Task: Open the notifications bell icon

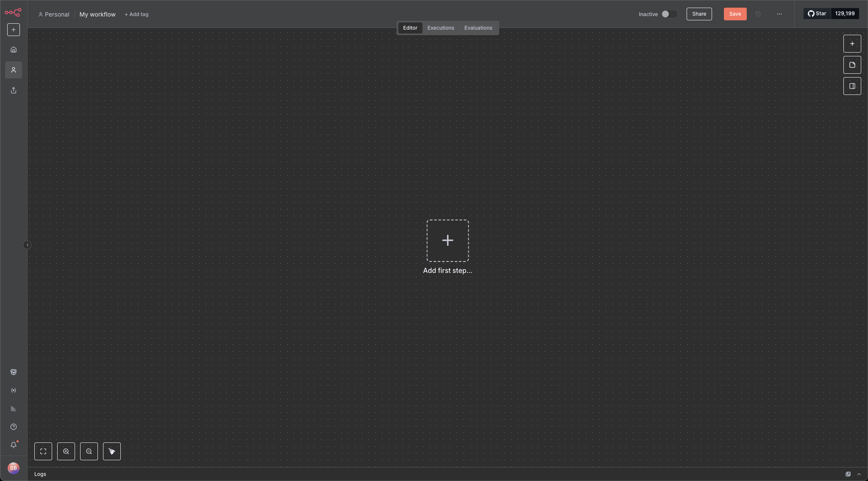Action: [14, 445]
